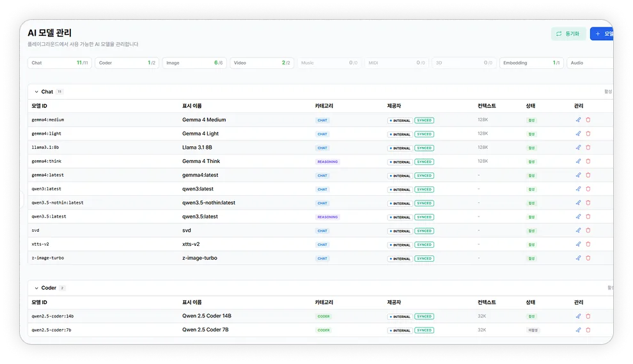This screenshot has height=364, width=633.
Task: Filter by Coder category
Action: (x=127, y=63)
